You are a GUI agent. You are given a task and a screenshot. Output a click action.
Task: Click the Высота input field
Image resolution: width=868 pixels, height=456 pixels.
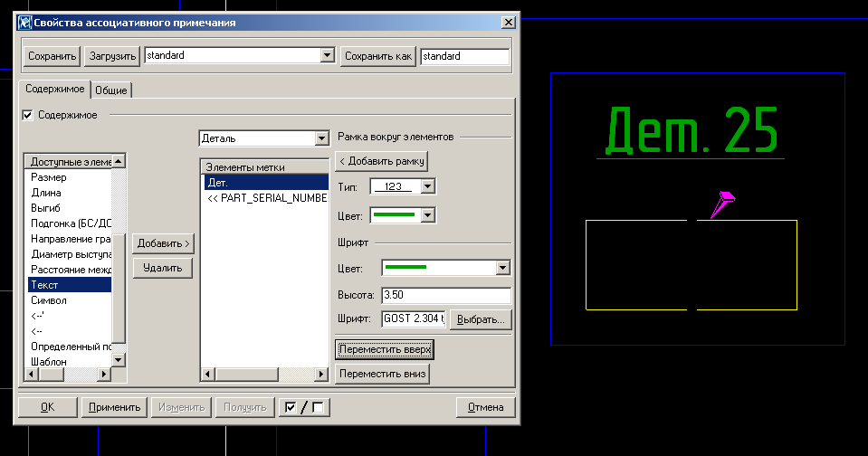pyautogui.click(x=446, y=295)
